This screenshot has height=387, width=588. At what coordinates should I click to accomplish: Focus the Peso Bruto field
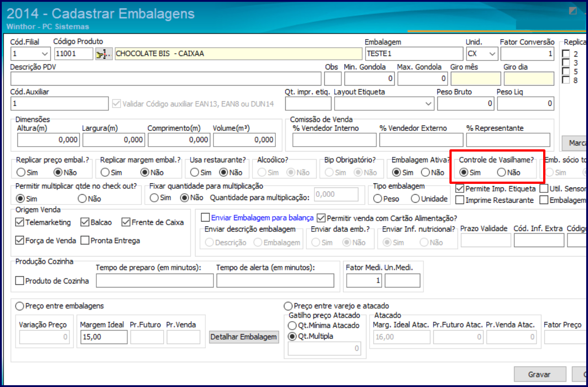tap(466, 104)
